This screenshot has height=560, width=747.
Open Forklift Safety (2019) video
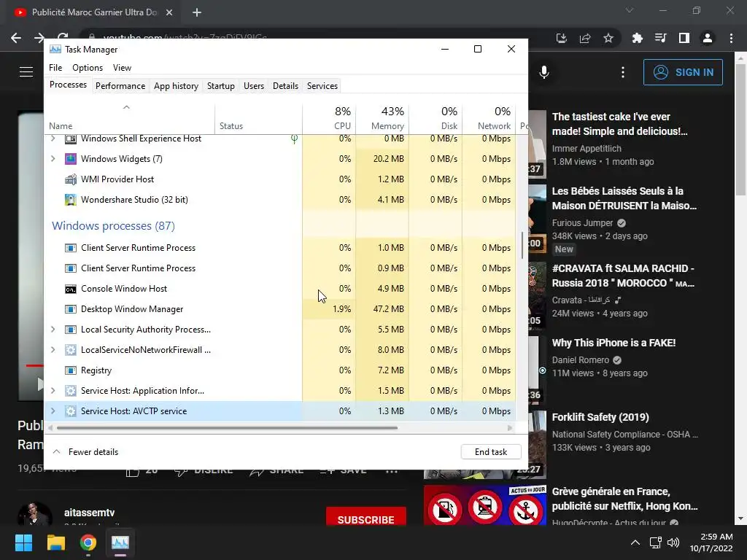tap(600, 417)
